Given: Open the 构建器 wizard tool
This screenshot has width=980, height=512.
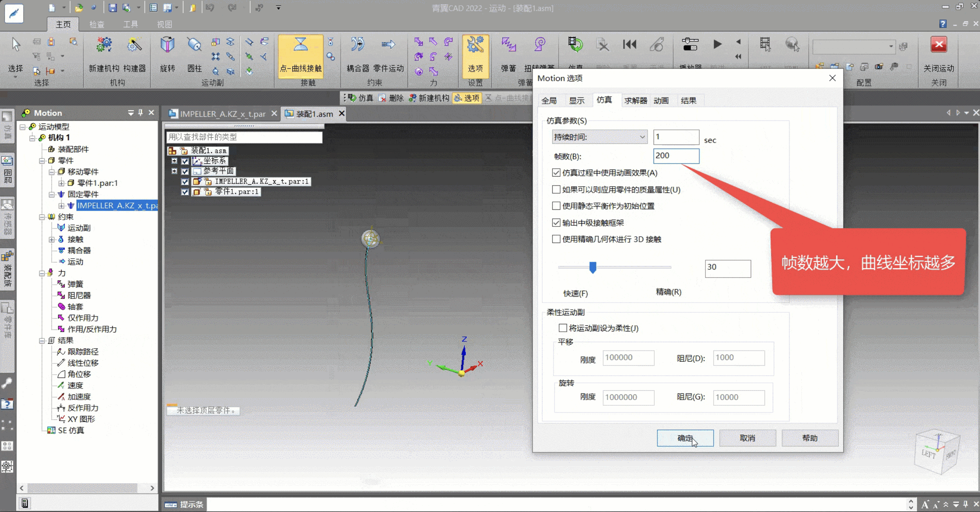Looking at the screenshot, I should click(134, 45).
